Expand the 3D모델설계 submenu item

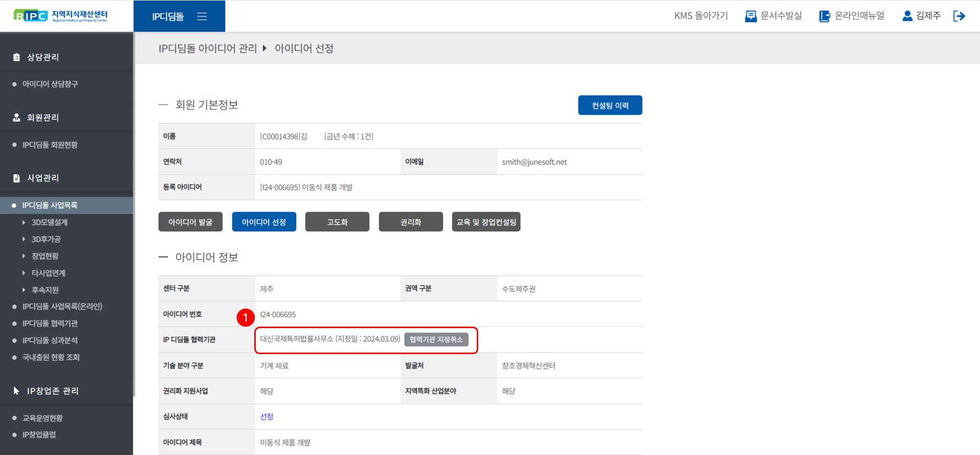(x=49, y=222)
